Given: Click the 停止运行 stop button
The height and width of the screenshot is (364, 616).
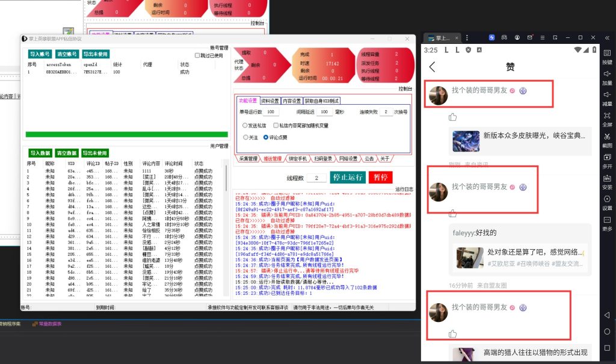Looking at the screenshot, I should point(348,177).
